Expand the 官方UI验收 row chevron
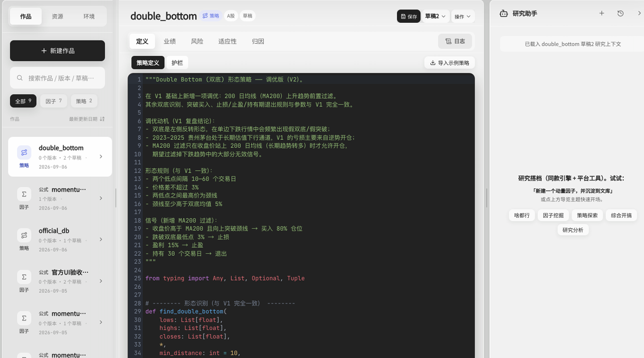Image resolution: width=644 pixels, height=358 pixels. [x=100, y=281]
